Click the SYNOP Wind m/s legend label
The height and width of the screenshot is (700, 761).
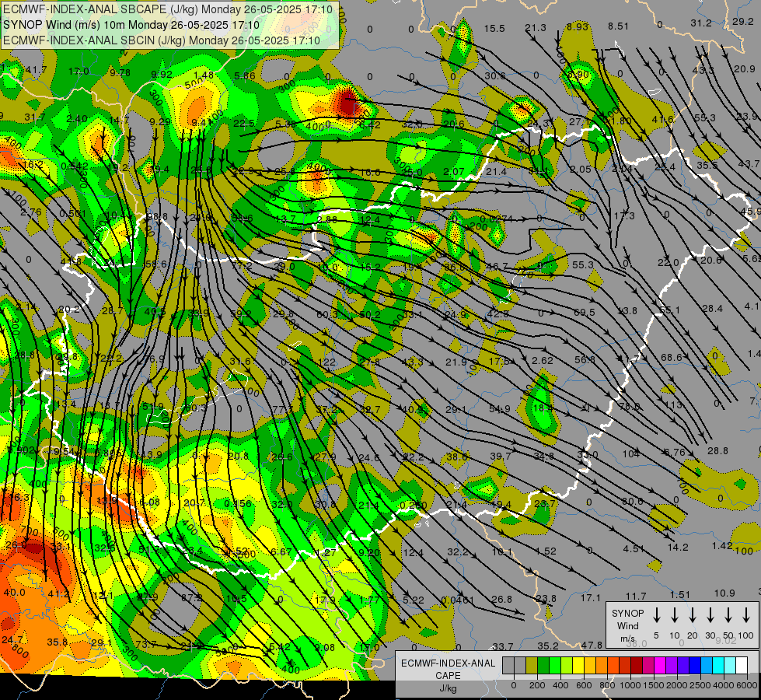click(627, 625)
